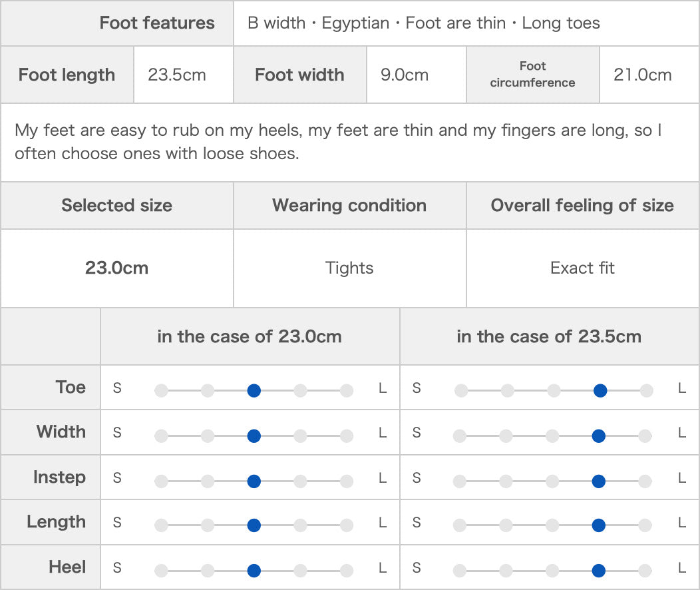Select the blue Length dot for 23.5cm

[598, 525]
